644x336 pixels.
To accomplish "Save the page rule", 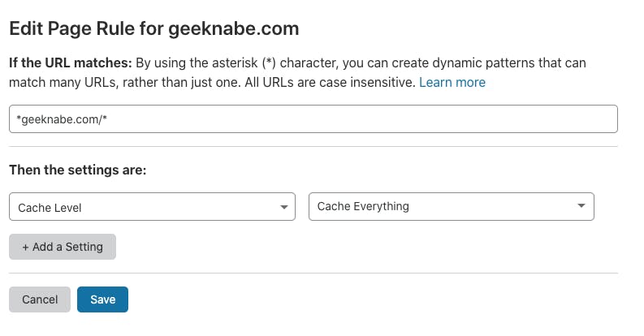I will [102, 299].
